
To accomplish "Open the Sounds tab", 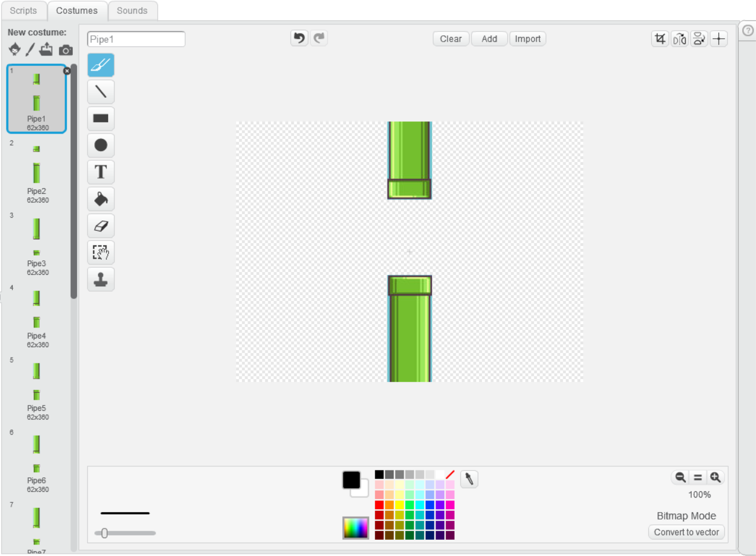I will point(132,10).
